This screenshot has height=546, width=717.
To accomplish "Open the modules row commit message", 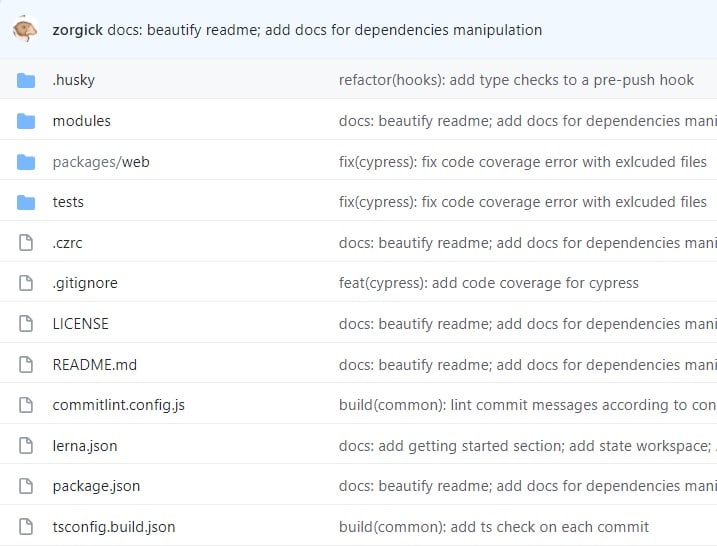I will pos(528,121).
